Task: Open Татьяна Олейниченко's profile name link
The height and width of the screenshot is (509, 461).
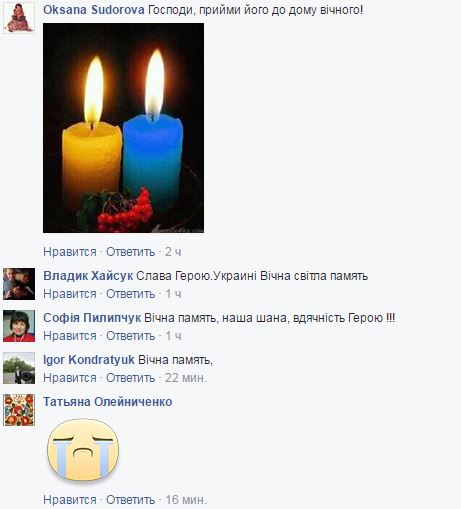Action: [108, 402]
